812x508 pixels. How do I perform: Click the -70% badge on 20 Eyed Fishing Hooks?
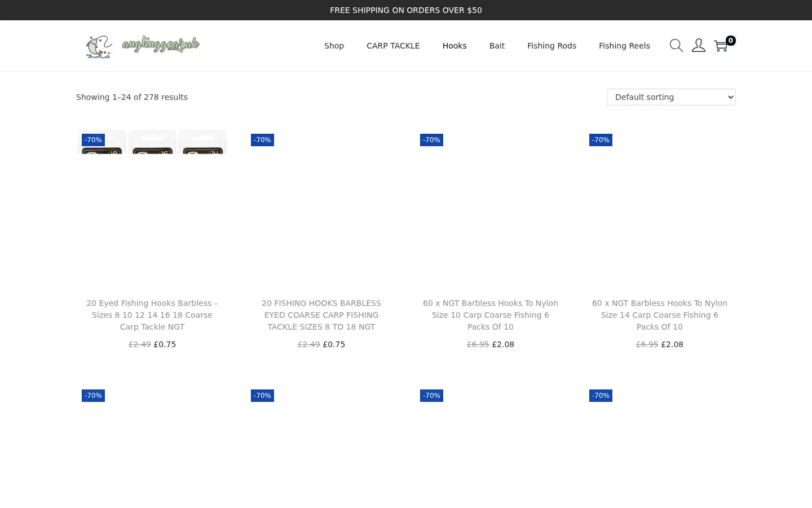pyautogui.click(x=93, y=140)
